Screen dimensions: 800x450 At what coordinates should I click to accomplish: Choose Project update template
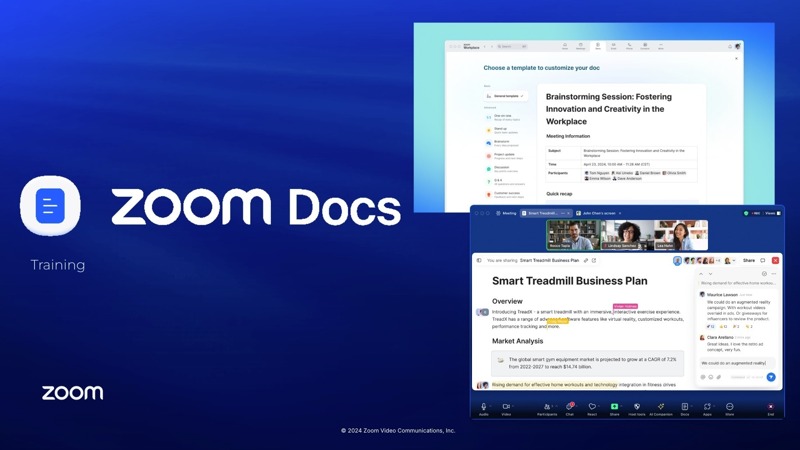point(504,156)
